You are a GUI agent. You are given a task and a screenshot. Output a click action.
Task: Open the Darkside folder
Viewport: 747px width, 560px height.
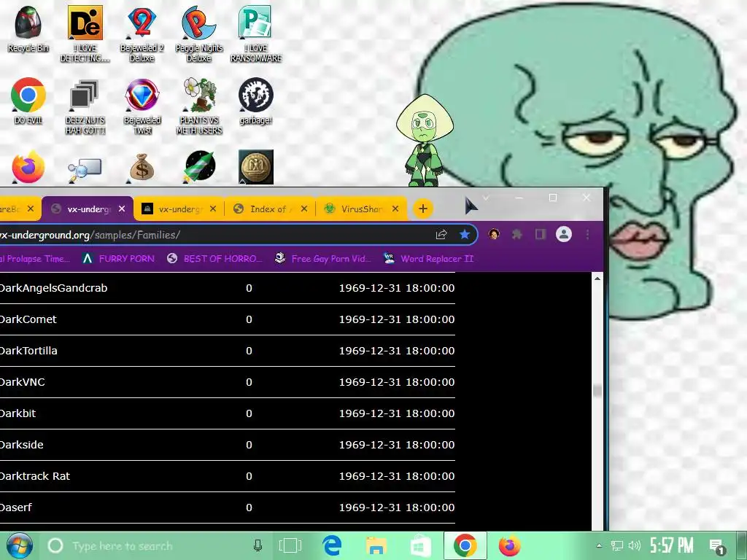[21, 445]
